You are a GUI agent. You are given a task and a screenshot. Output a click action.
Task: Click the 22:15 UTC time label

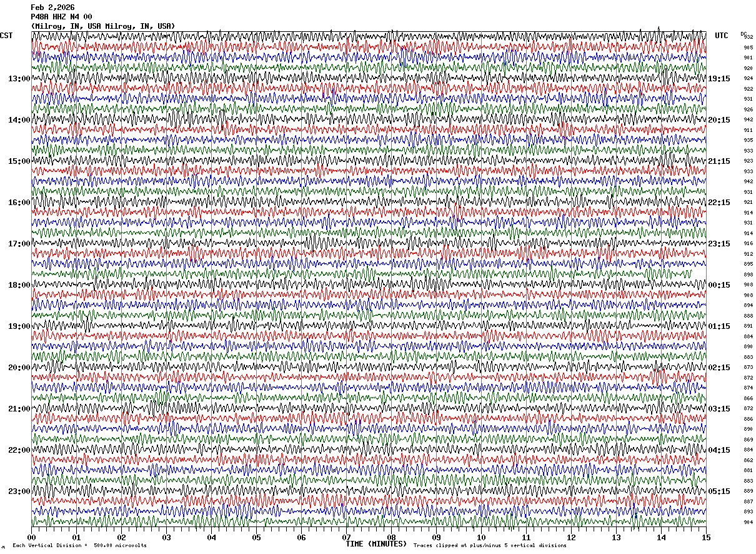pyautogui.click(x=719, y=203)
